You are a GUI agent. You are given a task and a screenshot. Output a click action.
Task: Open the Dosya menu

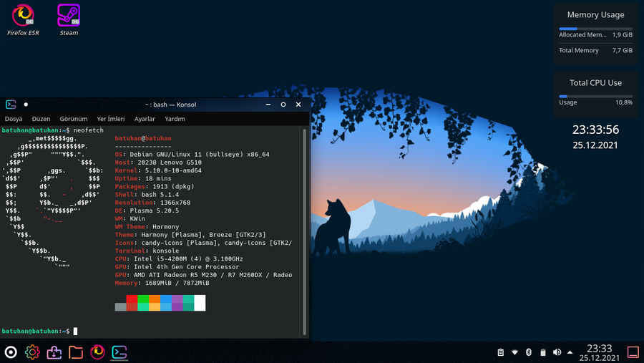click(14, 119)
